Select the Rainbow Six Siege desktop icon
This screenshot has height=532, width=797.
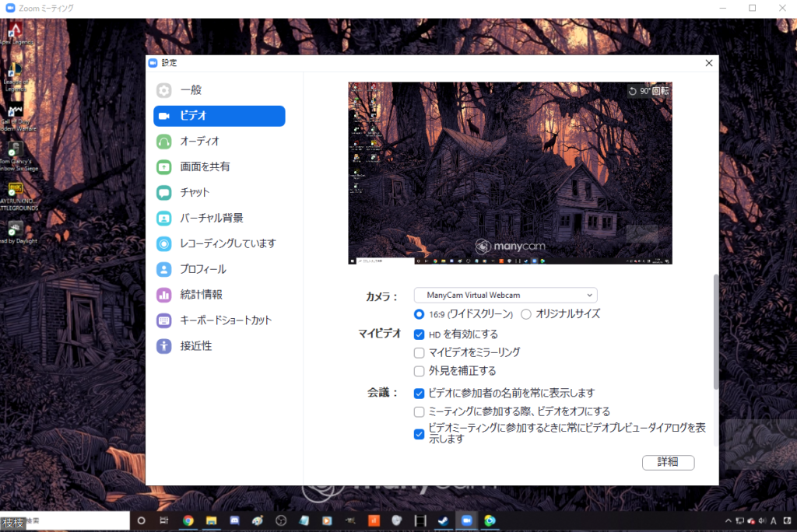coord(17,157)
